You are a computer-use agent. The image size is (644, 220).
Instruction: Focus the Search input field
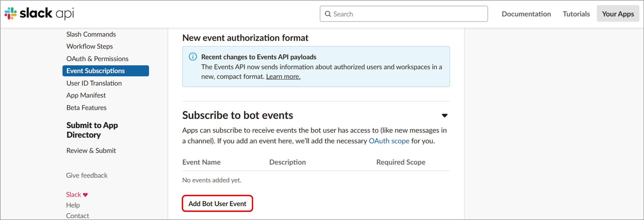coord(404,14)
